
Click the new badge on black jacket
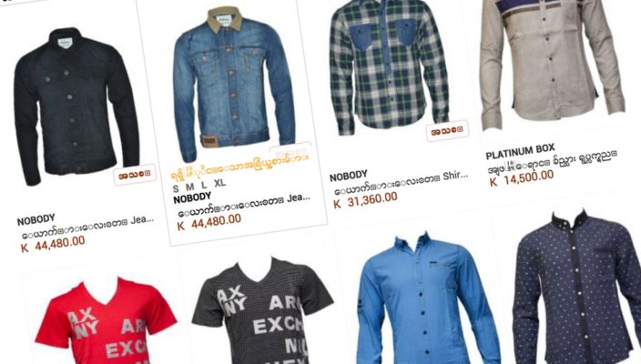[x=135, y=175]
